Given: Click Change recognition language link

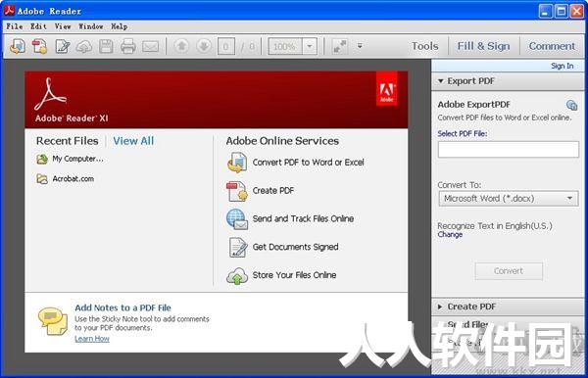Looking at the screenshot, I should 450,234.
